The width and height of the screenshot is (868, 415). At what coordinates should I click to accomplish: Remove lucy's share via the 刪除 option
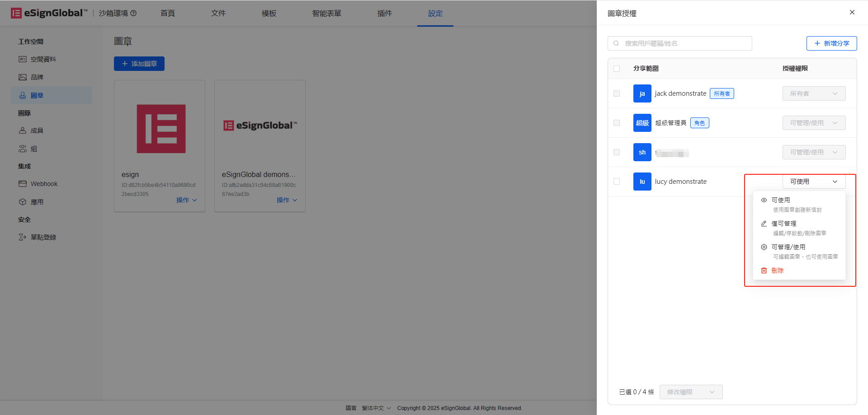pos(799,270)
